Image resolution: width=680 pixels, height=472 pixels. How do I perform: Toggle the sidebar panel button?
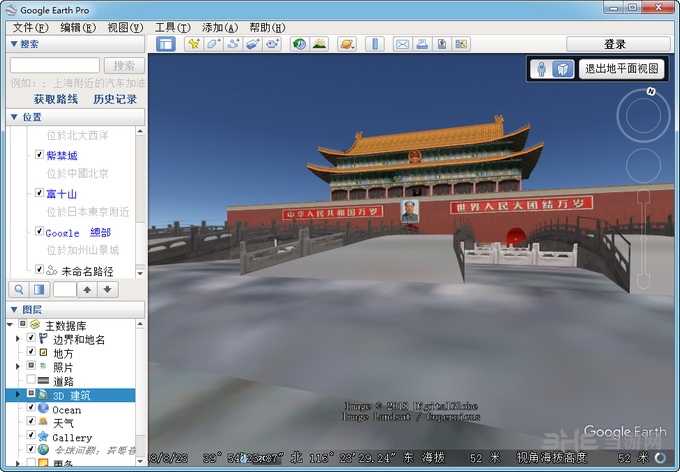[x=166, y=44]
